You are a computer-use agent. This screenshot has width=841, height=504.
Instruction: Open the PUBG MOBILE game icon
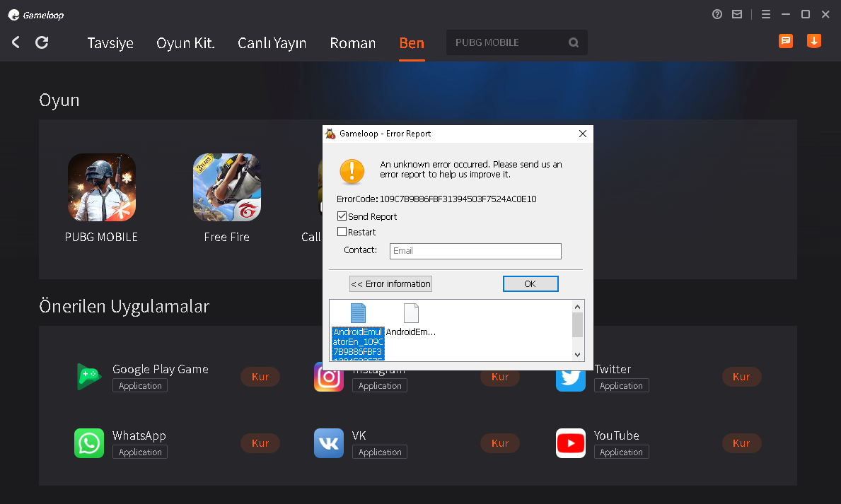(x=102, y=187)
